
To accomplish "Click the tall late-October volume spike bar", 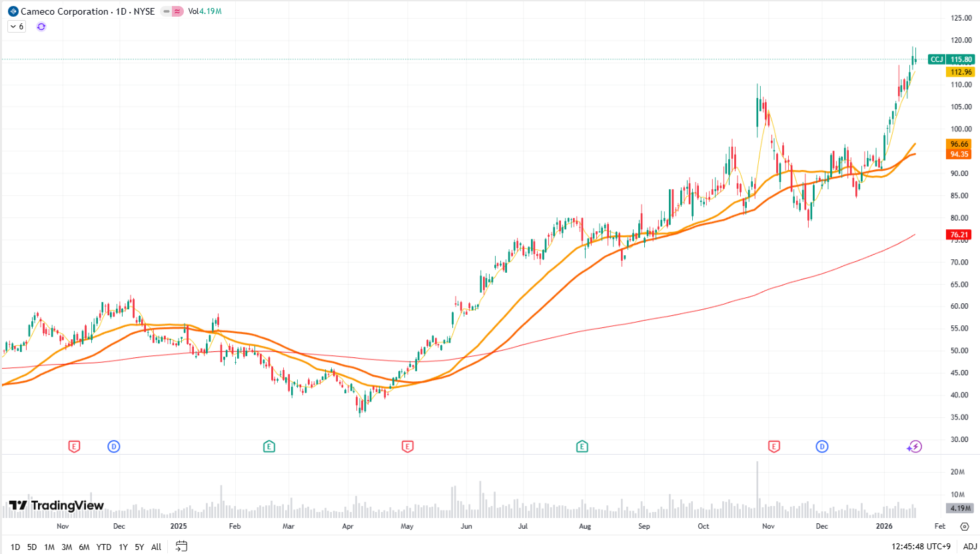I will 757,489.
